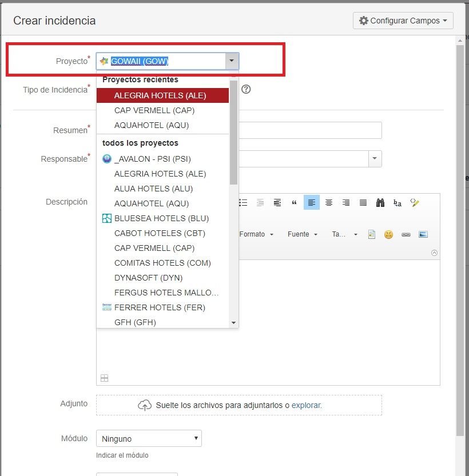The height and width of the screenshot is (476, 469).
Task: Decrease indent in description editor
Action: 260,202
